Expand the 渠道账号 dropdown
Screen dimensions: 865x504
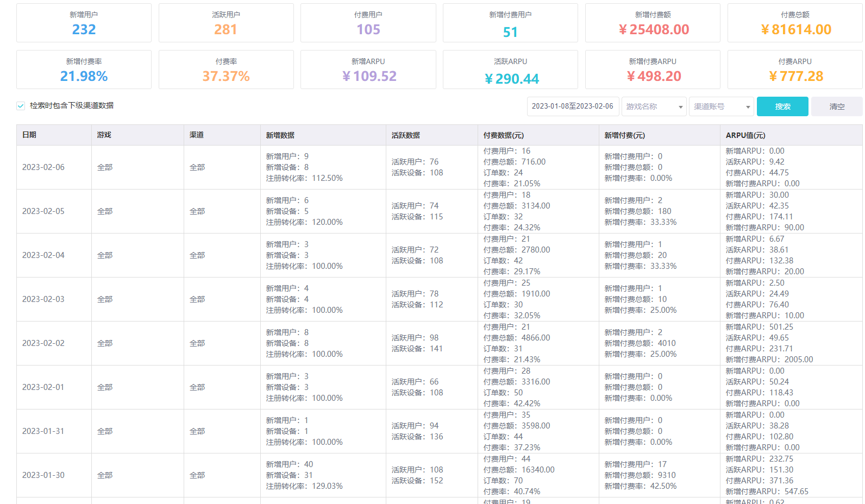click(x=721, y=106)
